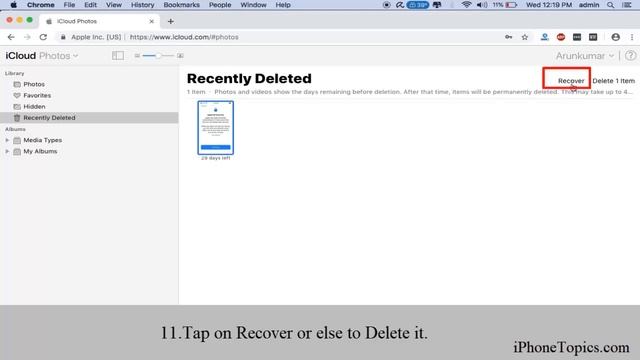Image resolution: width=640 pixels, height=360 pixels.
Task: Open the File menu
Action: tap(69, 5)
